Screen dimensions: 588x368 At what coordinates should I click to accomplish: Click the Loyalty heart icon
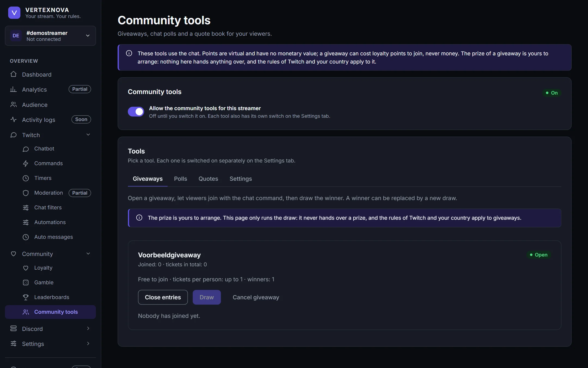26,268
